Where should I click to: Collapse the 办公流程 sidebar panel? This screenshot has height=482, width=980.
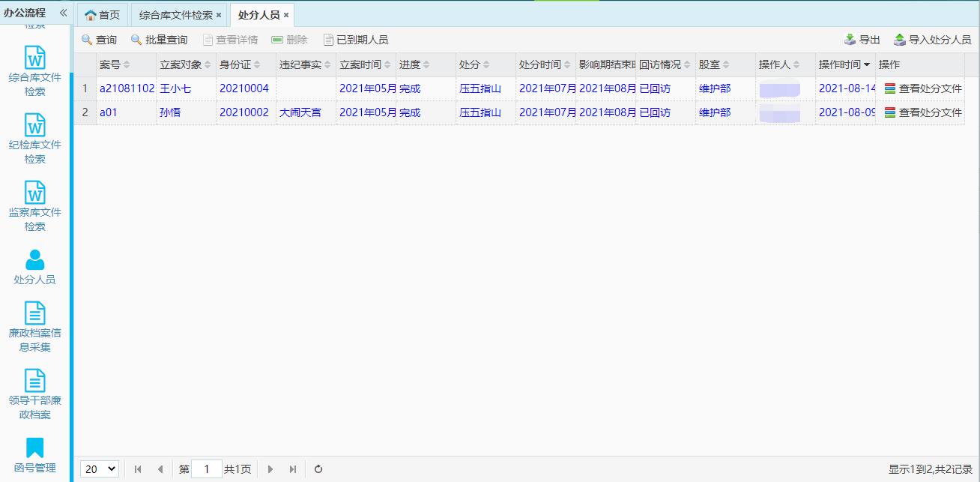(x=63, y=13)
